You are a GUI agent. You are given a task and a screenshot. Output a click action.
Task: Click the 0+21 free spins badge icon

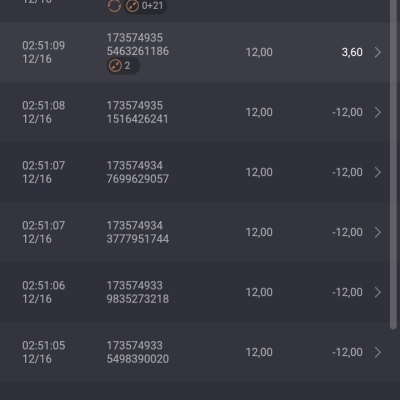tap(132, 6)
